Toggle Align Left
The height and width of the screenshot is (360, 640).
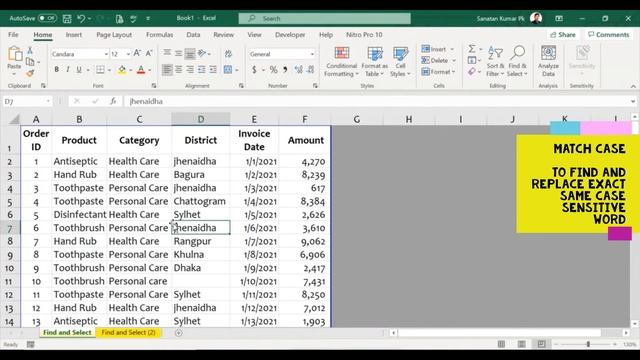coord(167,70)
